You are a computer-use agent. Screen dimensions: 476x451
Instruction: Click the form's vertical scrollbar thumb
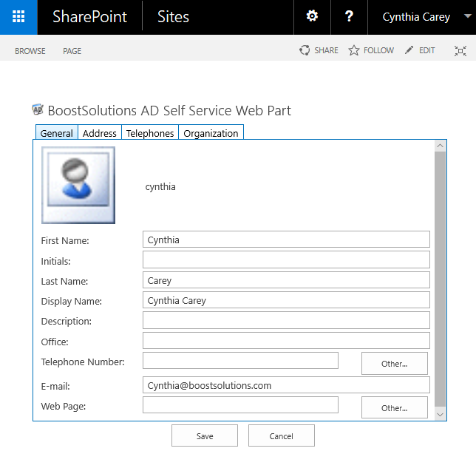point(441,279)
